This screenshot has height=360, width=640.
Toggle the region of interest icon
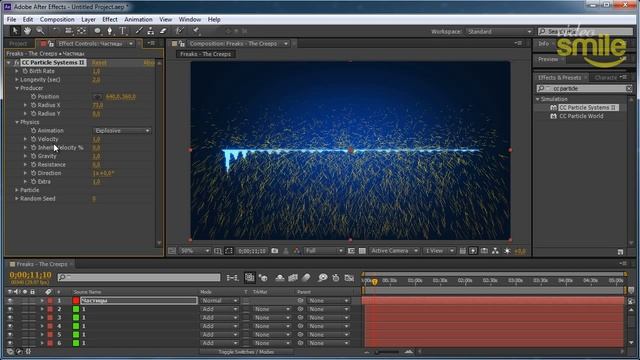tap(351, 251)
